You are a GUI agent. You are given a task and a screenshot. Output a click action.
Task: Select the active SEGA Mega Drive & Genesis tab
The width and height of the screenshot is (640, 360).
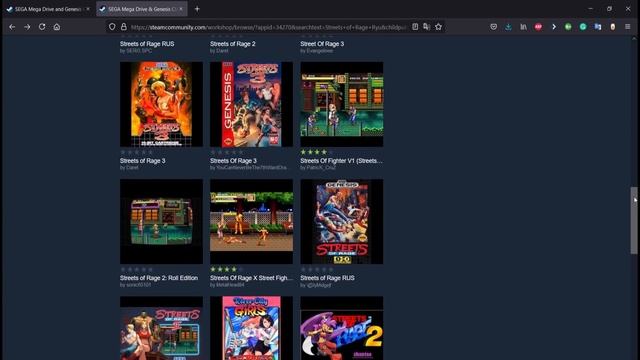tap(142, 9)
